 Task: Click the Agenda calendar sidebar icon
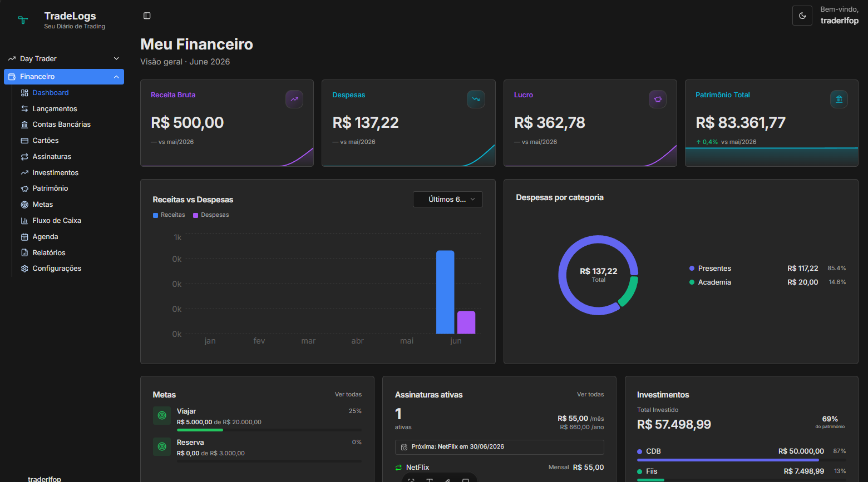(x=24, y=237)
